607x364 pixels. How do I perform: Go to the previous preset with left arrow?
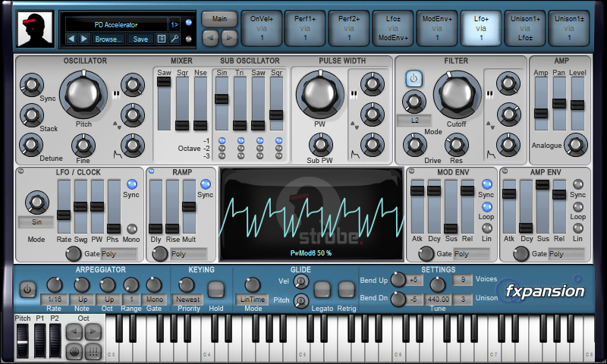[71, 39]
